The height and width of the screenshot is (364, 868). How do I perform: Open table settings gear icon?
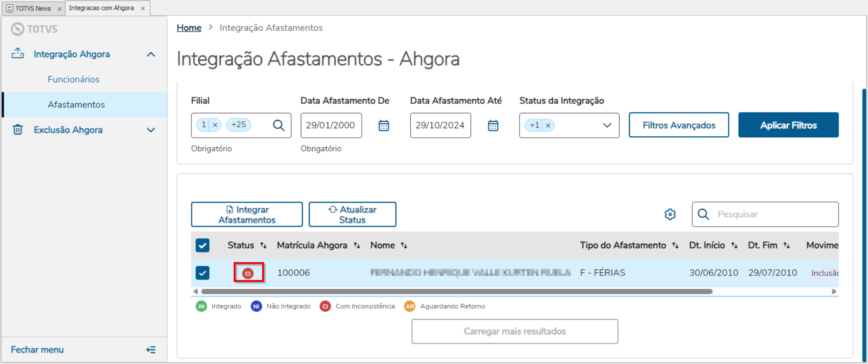(x=670, y=214)
